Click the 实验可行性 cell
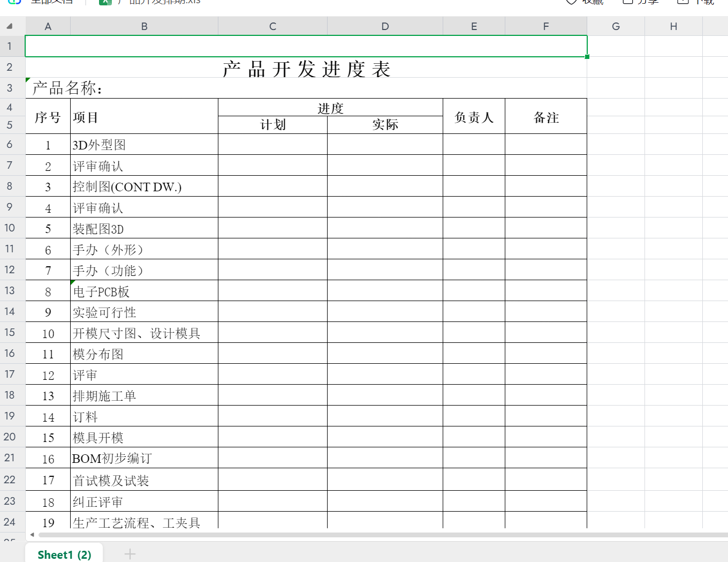 145,312
